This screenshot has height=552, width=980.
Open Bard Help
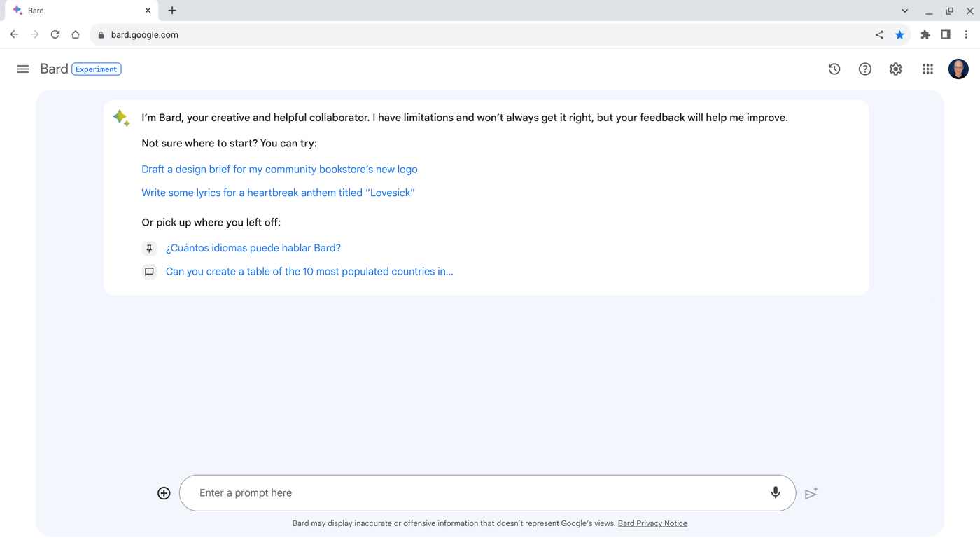pyautogui.click(x=864, y=69)
